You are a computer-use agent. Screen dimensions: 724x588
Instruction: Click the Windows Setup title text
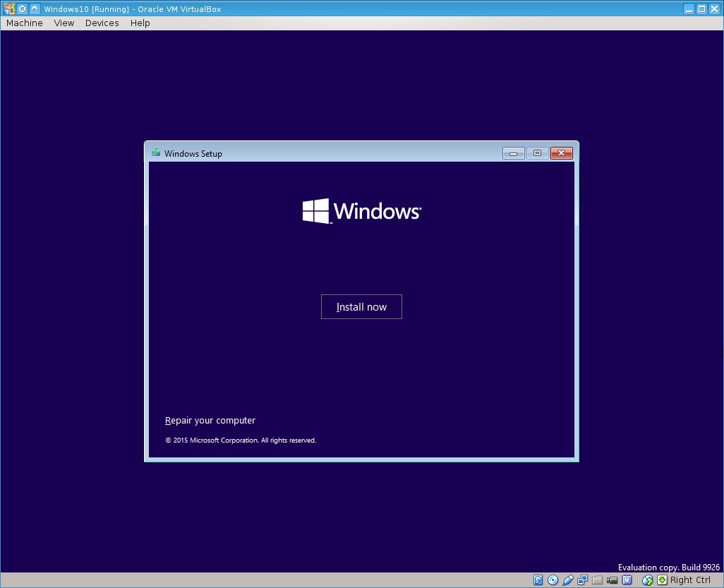tap(193, 153)
